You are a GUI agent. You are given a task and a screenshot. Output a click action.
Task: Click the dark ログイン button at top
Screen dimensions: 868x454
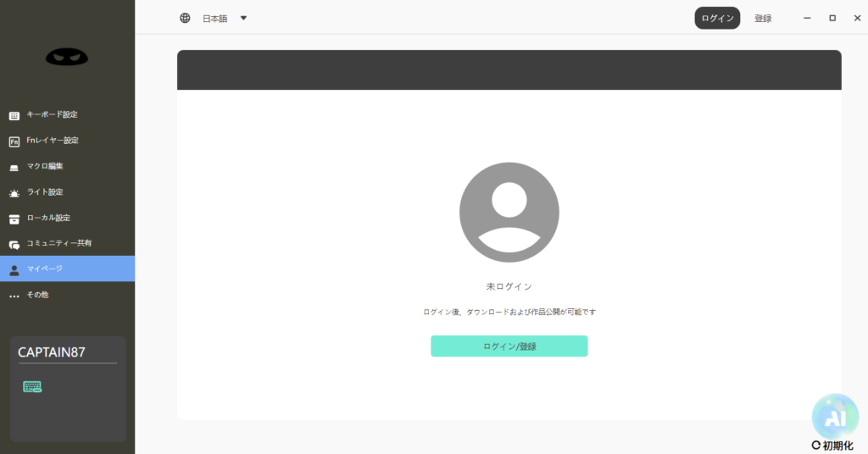(x=717, y=18)
